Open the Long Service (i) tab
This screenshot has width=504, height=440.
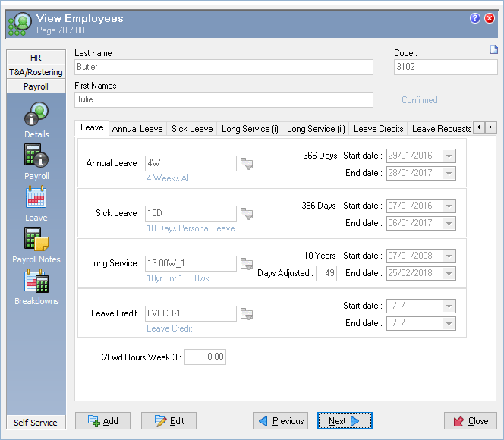[x=250, y=129]
